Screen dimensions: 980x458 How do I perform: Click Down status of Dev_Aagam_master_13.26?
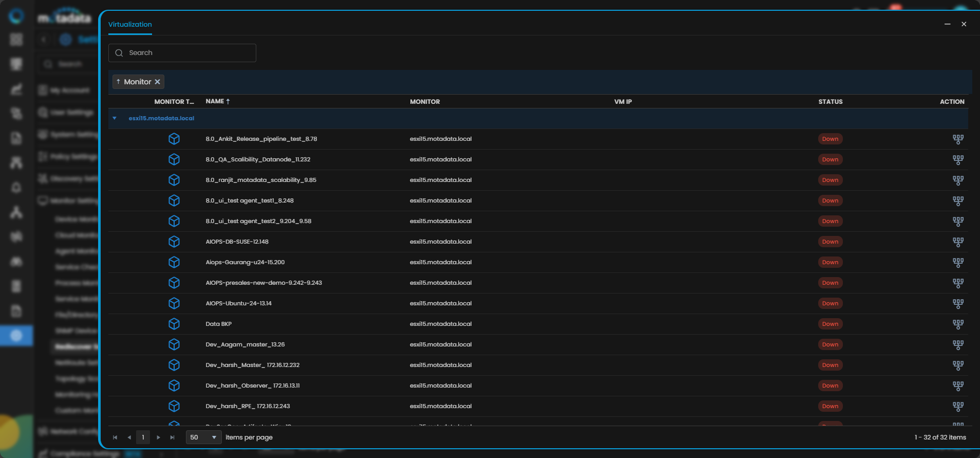(830, 344)
